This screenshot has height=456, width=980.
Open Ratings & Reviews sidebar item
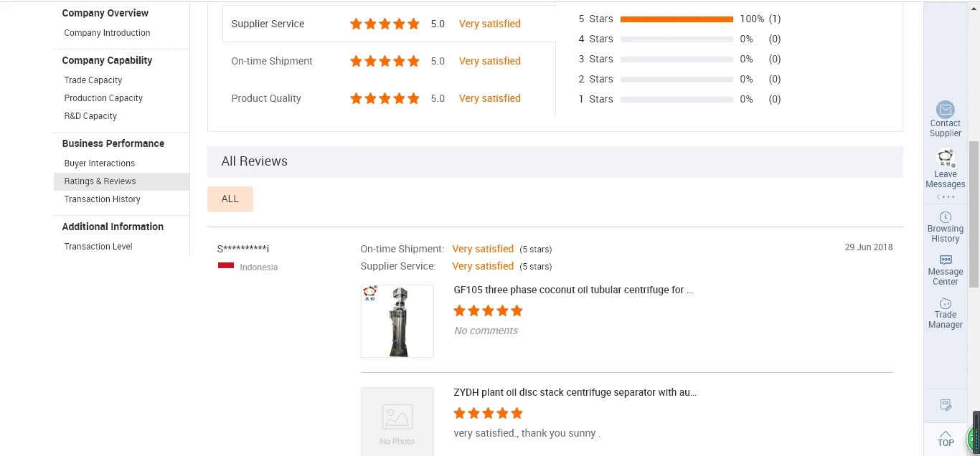(100, 181)
